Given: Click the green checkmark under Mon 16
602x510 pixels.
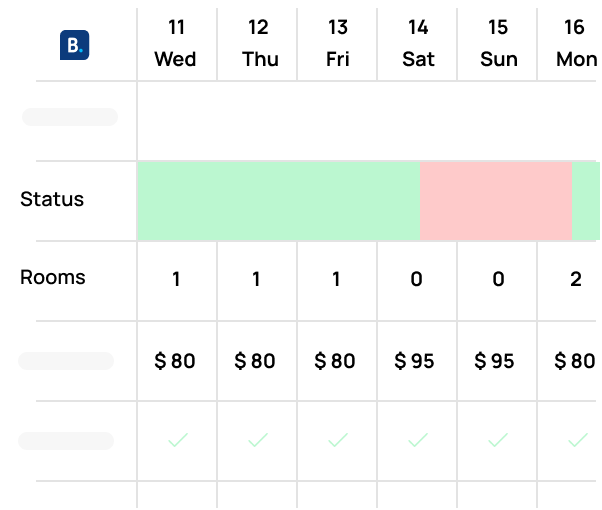Looking at the screenshot, I should point(578,440).
